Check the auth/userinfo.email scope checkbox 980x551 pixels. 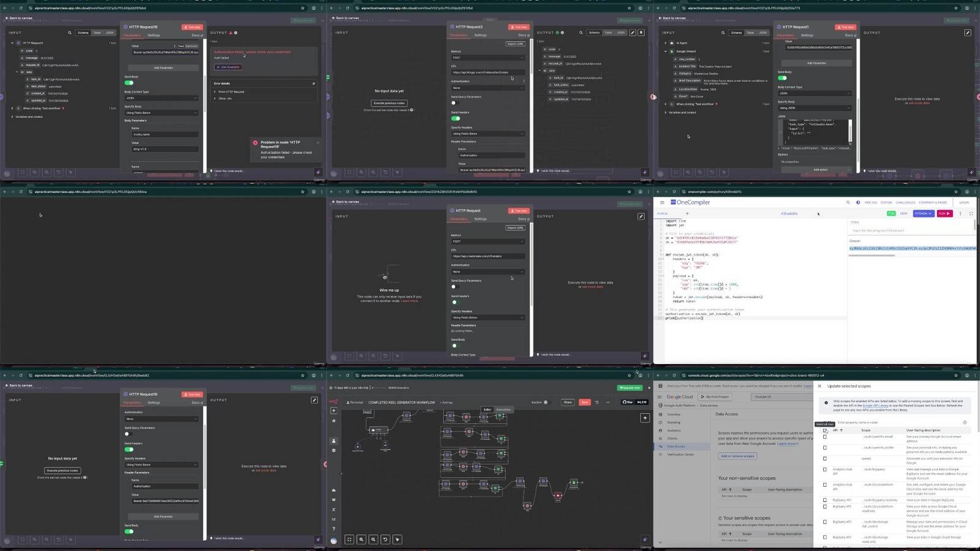tap(825, 437)
